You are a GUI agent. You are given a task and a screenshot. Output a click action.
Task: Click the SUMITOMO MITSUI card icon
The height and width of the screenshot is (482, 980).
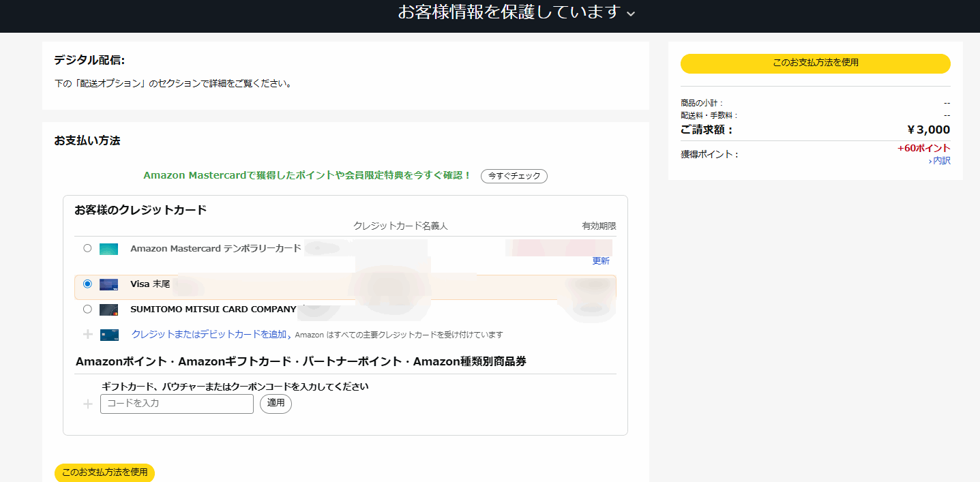108,310
